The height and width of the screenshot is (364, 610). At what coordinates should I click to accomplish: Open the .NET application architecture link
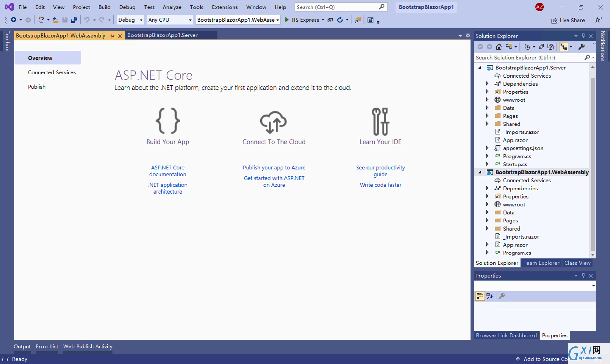point(168,188)
